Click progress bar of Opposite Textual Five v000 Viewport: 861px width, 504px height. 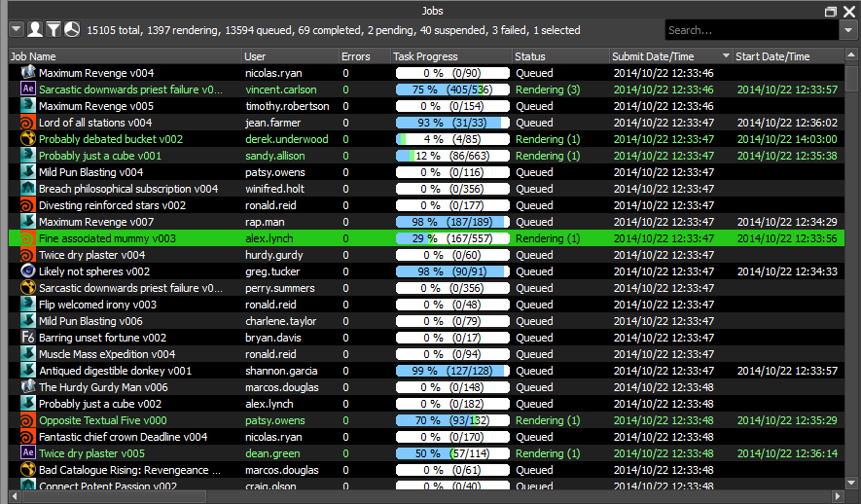click(451, 420)
